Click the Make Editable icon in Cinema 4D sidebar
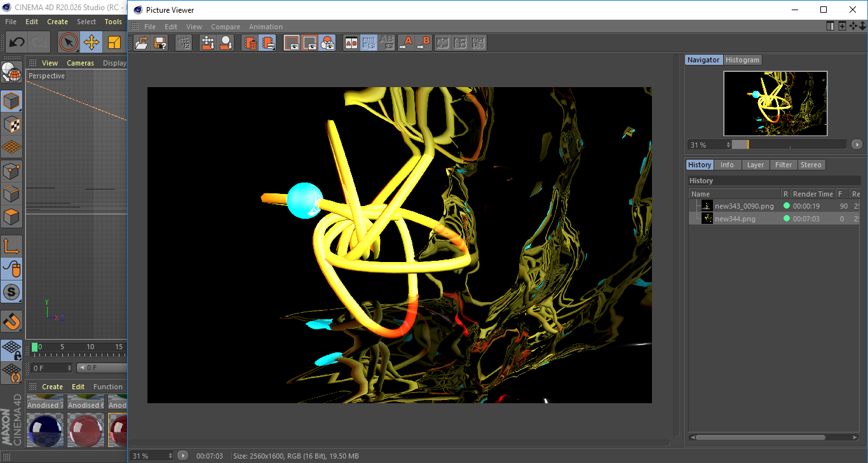The image size is (868, 463). [11, 73]
